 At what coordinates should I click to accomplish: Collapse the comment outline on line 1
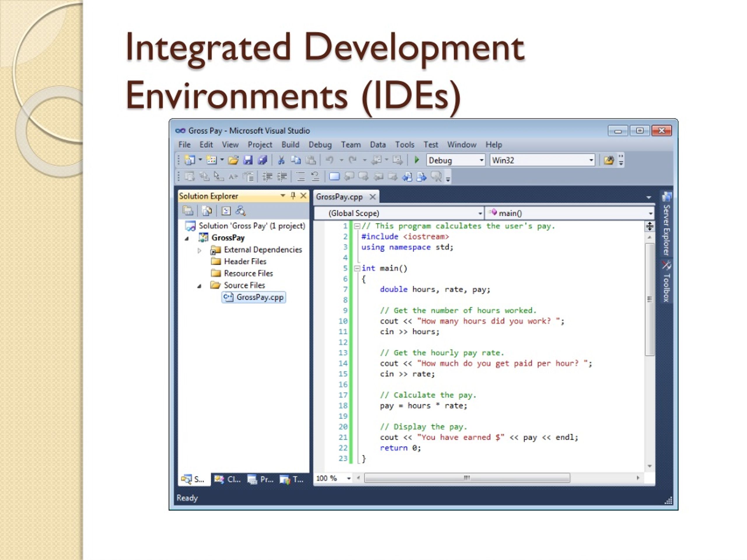[357, 226]
